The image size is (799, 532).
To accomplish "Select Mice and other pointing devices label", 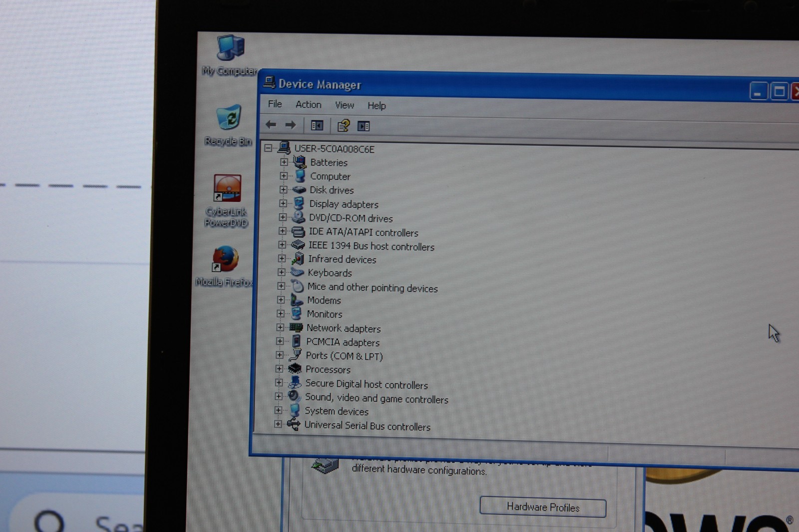I will [373, 287].
